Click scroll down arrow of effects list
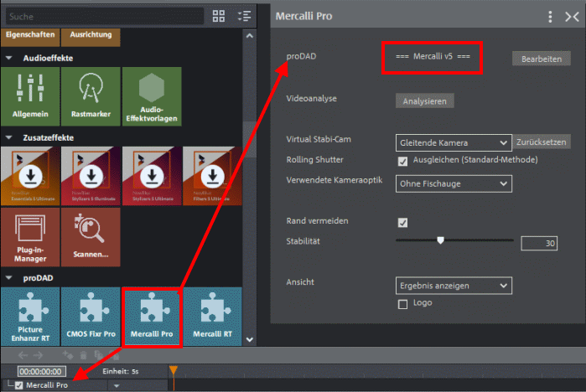This screenshot has width=586, height=392. click(250, 340)
